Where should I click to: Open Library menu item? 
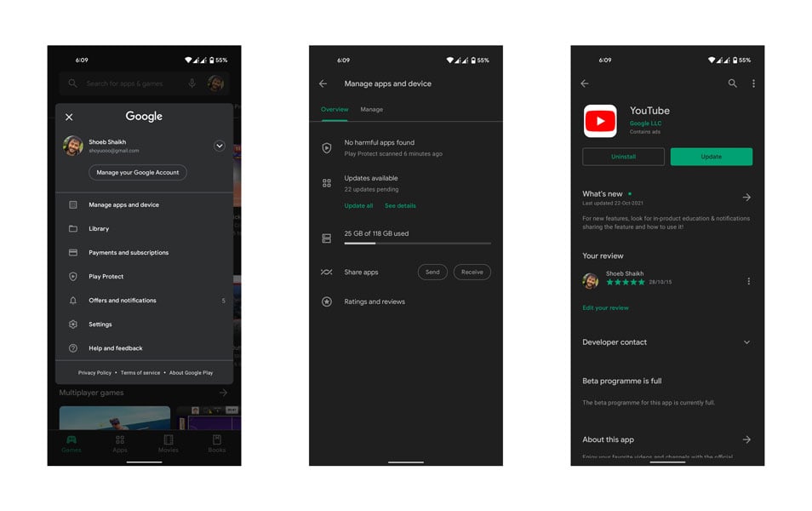pos(144,228)
